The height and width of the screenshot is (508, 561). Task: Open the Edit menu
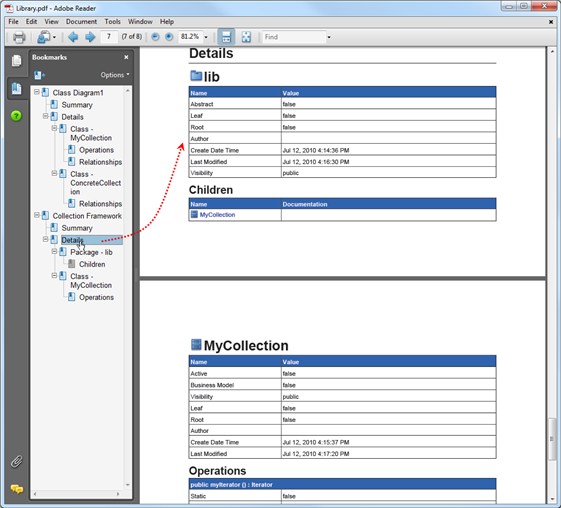coord(31,22)
